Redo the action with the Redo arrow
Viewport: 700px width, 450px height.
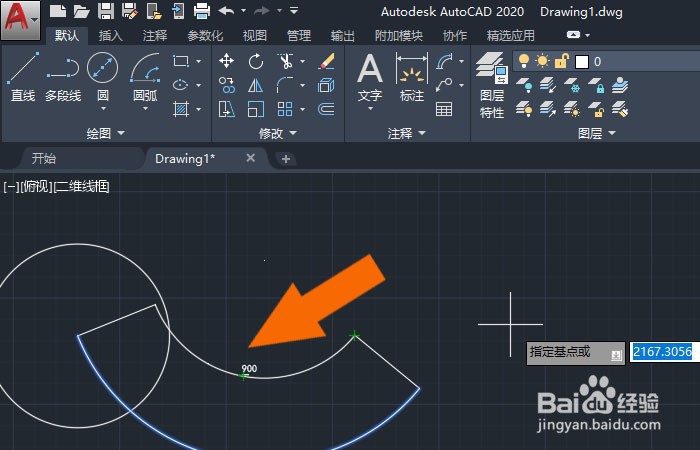click(x=262, y=11)
